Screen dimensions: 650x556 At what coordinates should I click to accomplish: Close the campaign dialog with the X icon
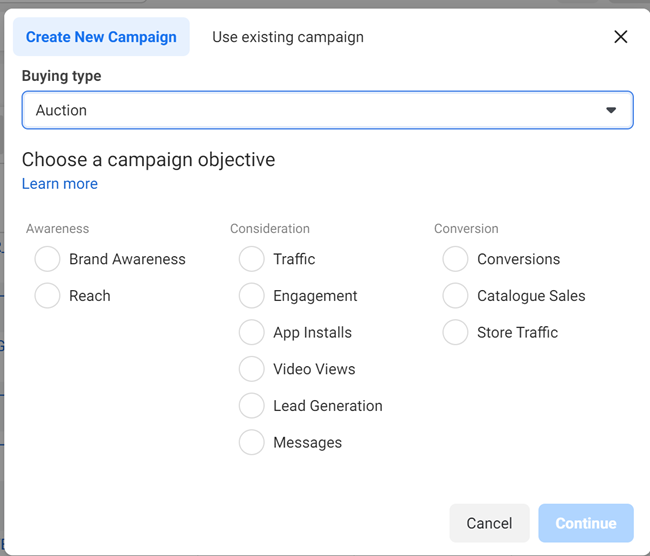(x=620, y=37)
